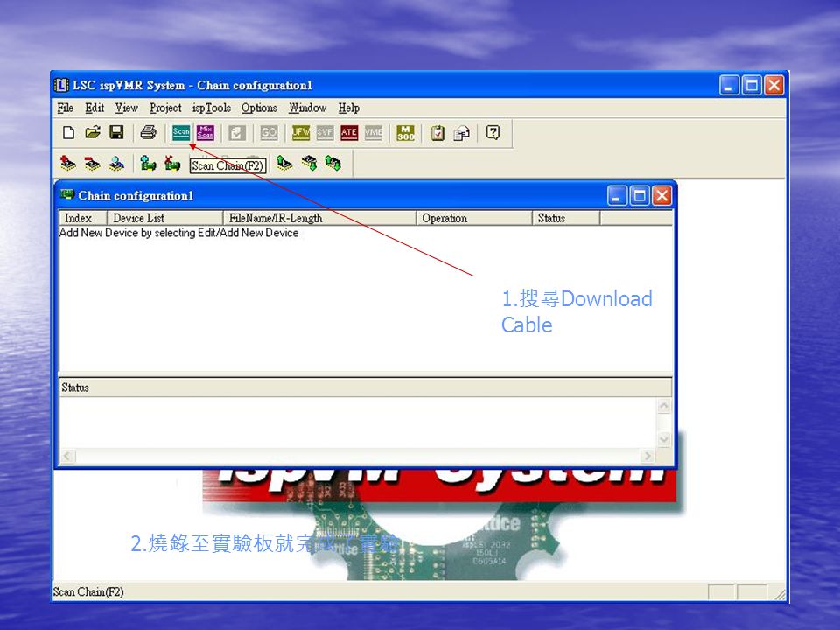Click the VME icon
This screenshot has width=840, height=630.
pyautogui.click(x=374, y=132)
